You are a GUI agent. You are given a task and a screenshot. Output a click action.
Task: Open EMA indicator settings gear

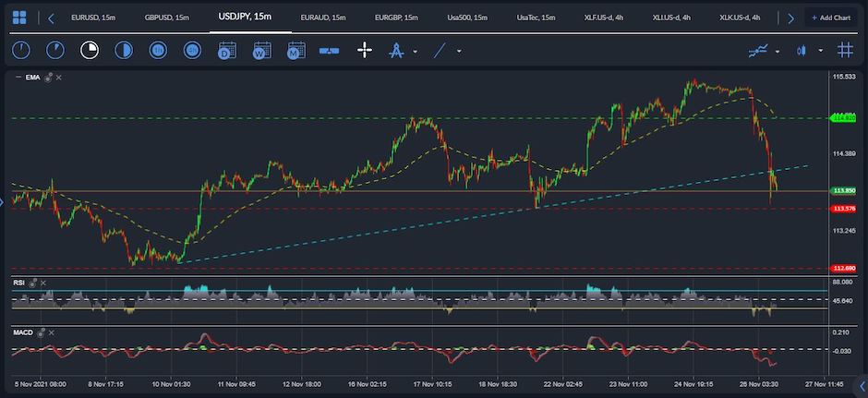tap(48, 78)
